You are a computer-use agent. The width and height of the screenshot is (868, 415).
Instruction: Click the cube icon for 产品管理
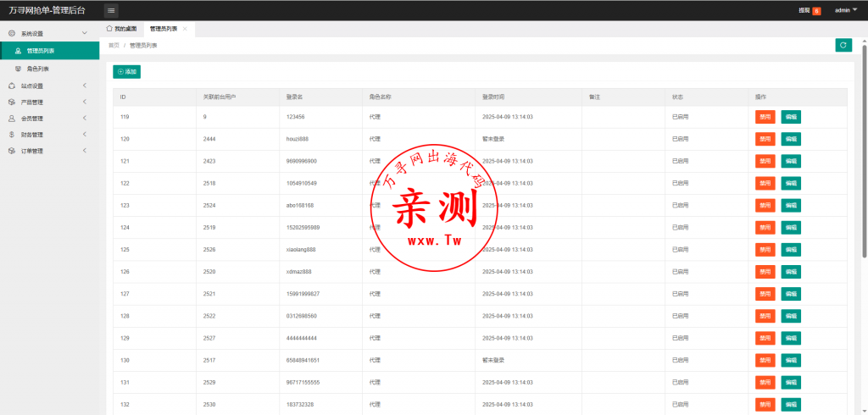12,102
